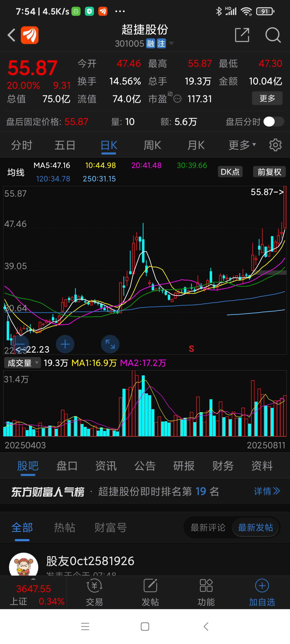Tap the 盘后固定价格 55.87 text
290x644 pixels.
[x=47, y=122]
